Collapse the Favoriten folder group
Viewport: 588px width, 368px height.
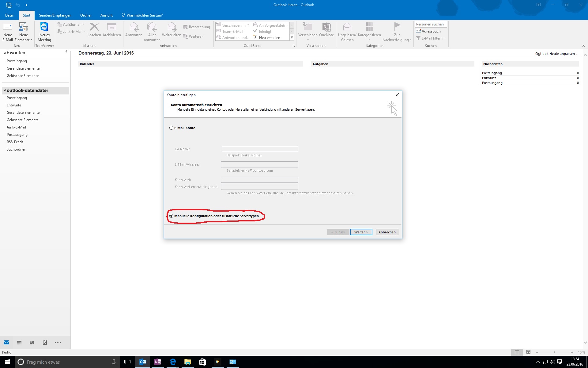click(5, 53)
